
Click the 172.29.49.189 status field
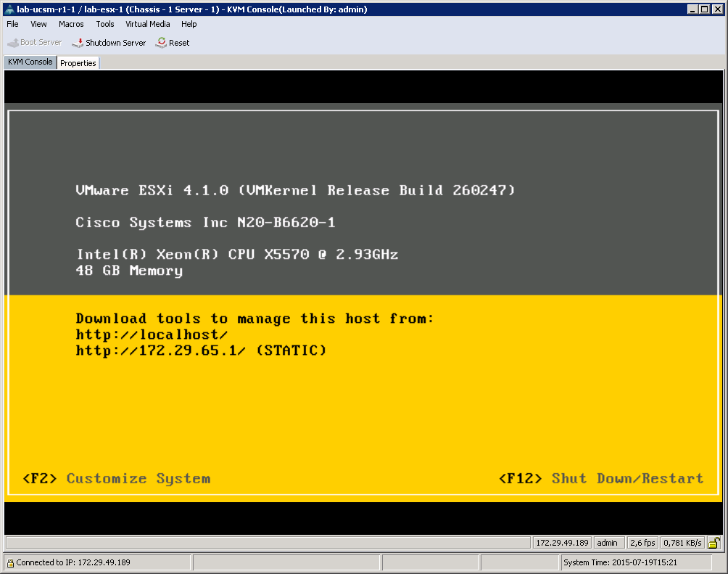(562, 543)
